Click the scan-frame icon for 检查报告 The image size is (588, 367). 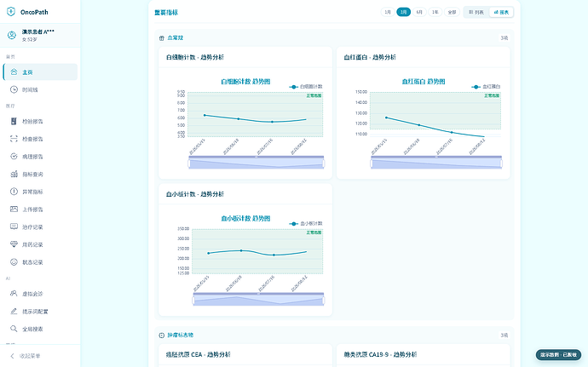tap(14, 139)
